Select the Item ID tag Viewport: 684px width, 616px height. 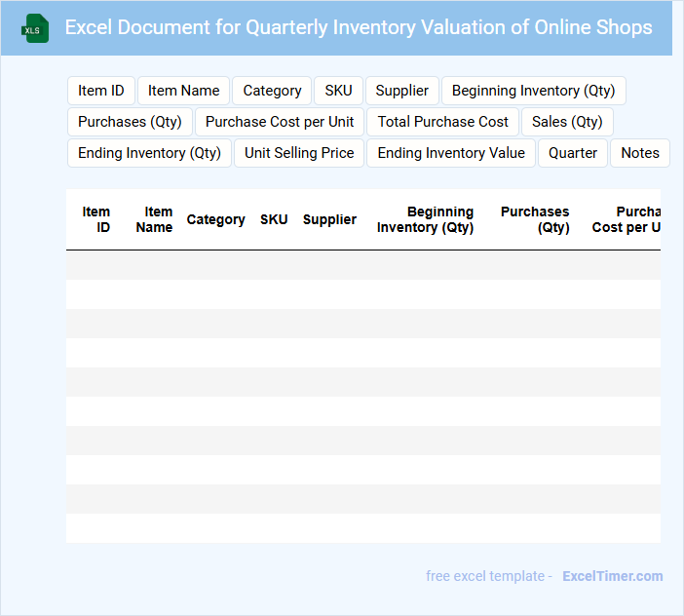coord(101,91)
